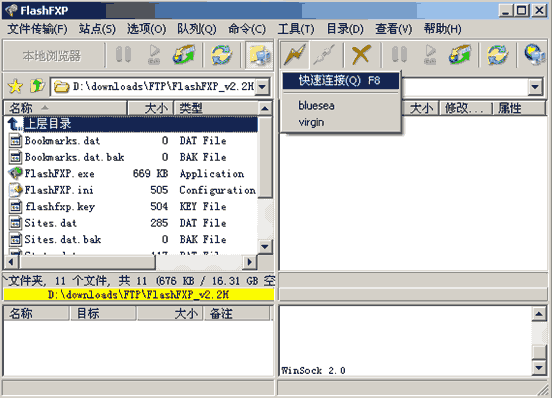Click the queue pane 目标 column header
The height and width of the screenshot is (398, 552).
[103, 313]
